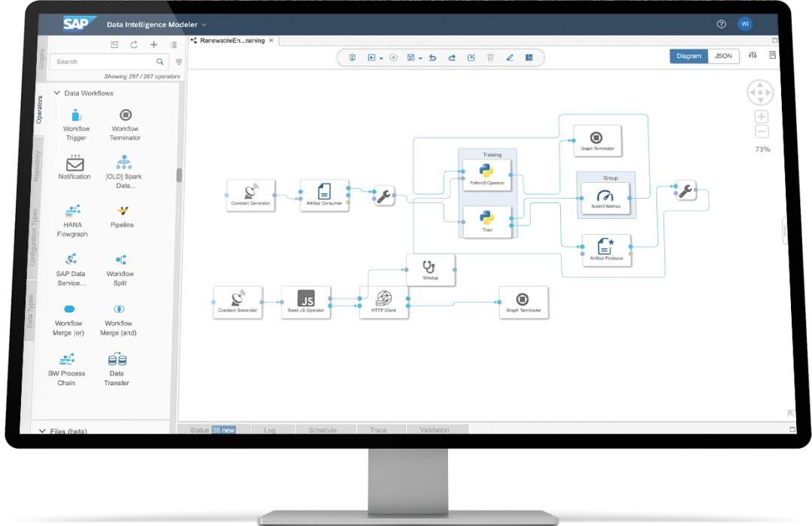Save the graph with the floppy icon
Screen dimensions: 812x526
pyautogui.click(x=411, y=57)
